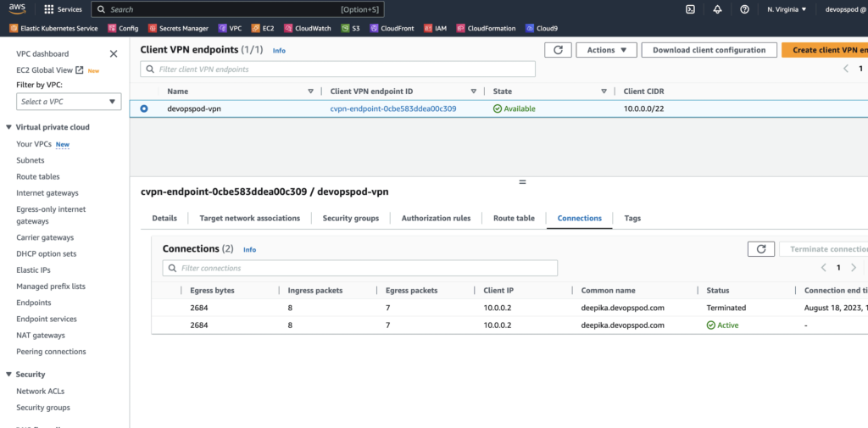Open NAT gateways in sidebar

41,336
